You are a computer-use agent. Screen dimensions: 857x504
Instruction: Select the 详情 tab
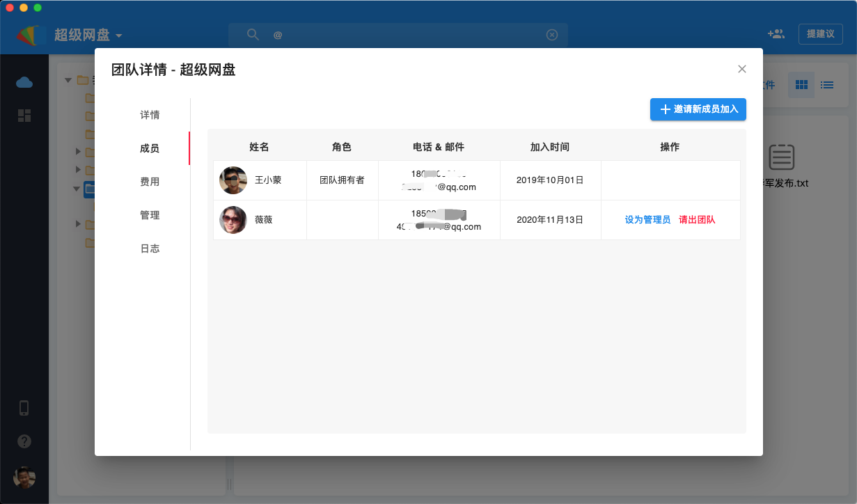point(150,115)
